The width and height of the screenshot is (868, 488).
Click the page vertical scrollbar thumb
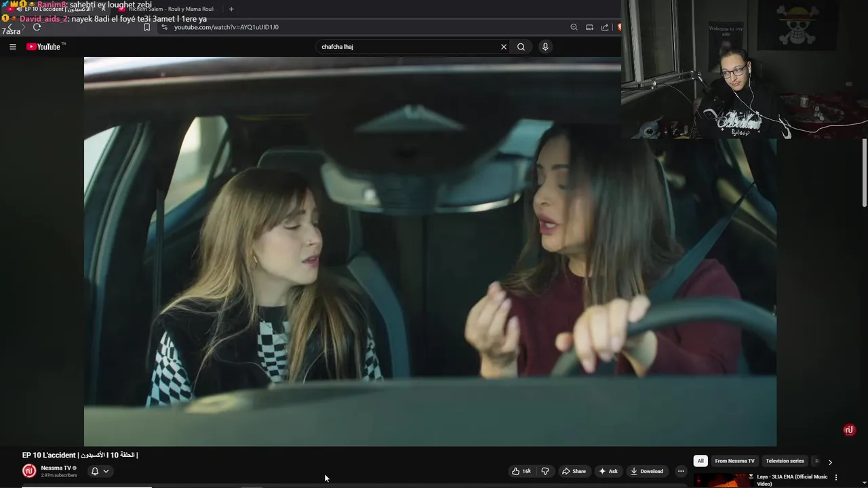[865, 173]
